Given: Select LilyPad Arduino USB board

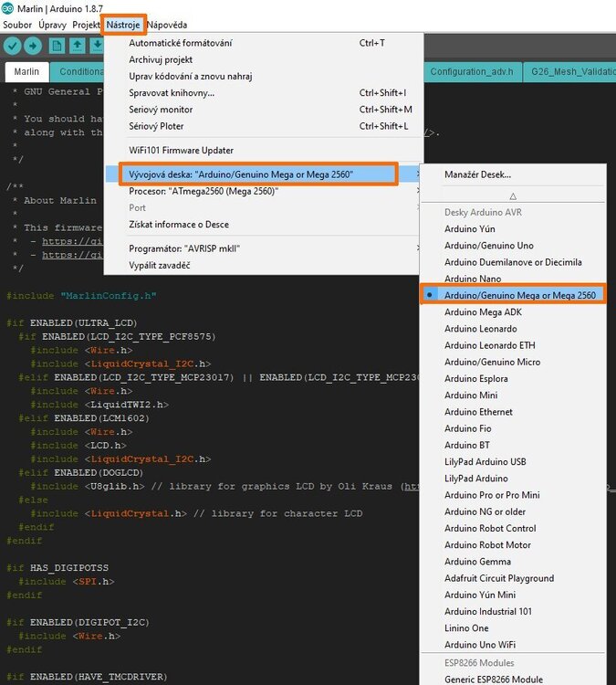Looking at the screenshot, I should click(513, 461).
